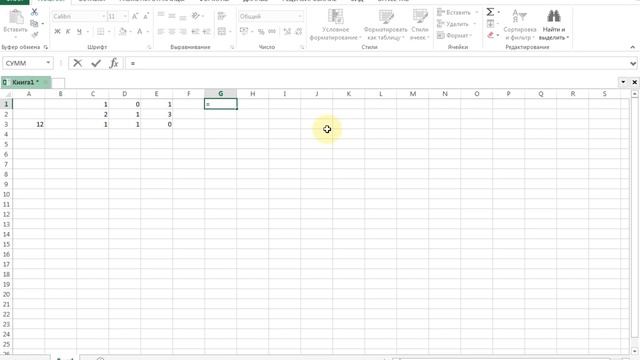Screen dimensions: 640x360
Task: Expand the СУММ name box dropdown
Action: tap(48, 63)
